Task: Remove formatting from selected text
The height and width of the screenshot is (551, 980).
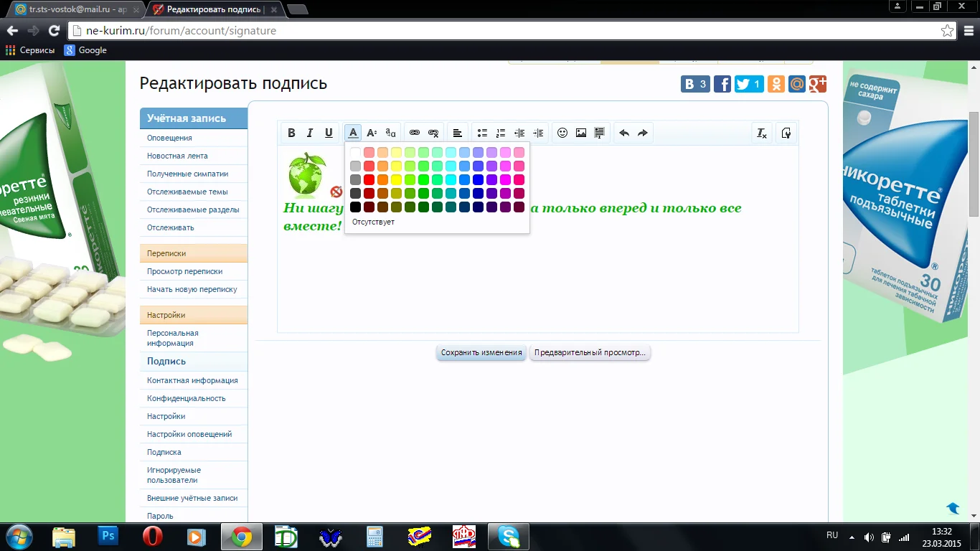Action: point(762,133)
